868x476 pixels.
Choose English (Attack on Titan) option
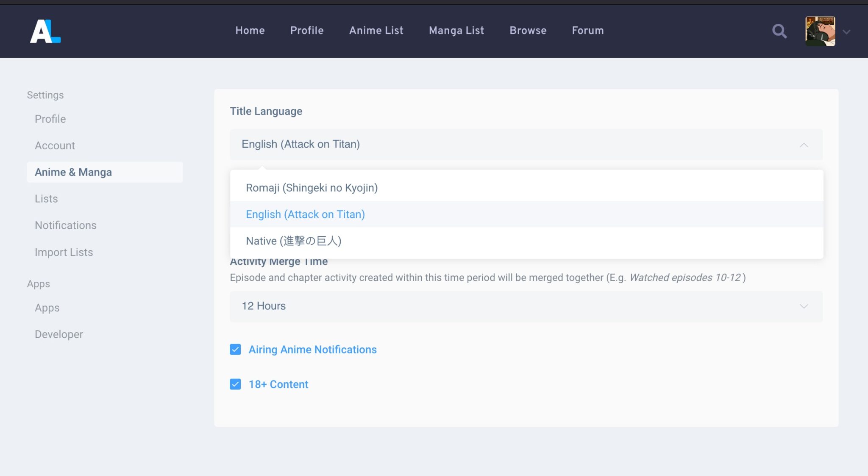[x=305, y=214]
